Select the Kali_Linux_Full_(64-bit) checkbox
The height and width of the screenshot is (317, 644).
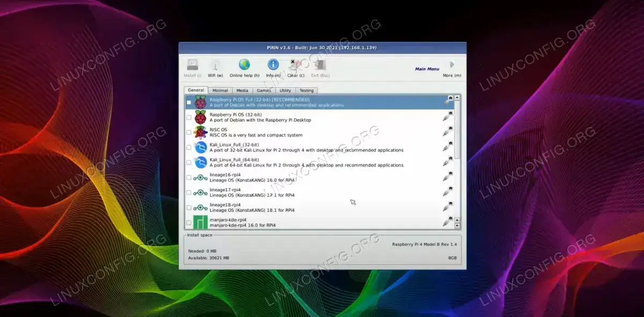click(x=189, y=162)
